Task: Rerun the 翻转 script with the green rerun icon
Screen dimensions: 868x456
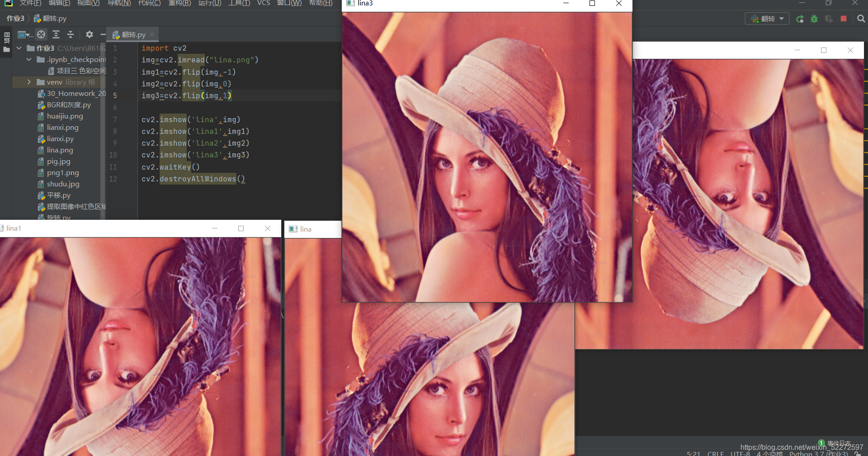Action: point(800,19)
